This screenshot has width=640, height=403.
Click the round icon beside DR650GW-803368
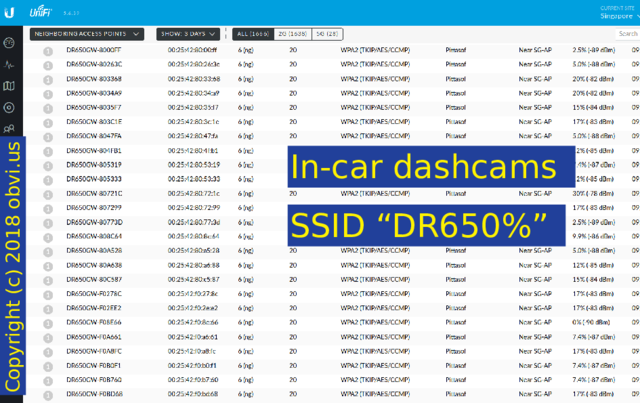48,80
